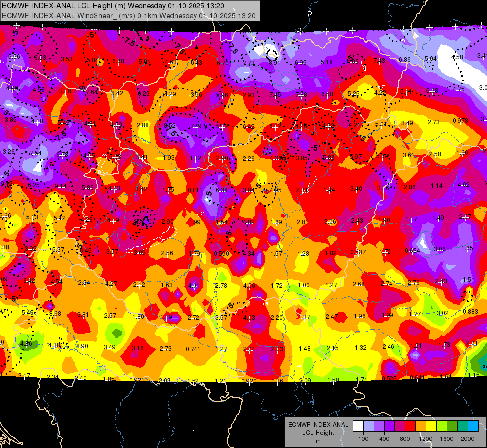Pick the dark green legend swatch
This screenshot has width=487, height=448.
(452, 426)
